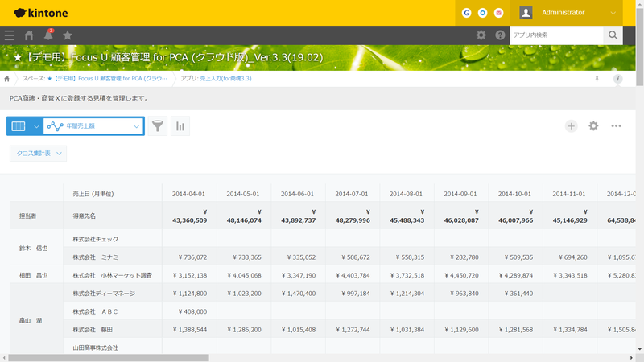Click in the アプリ内検索 search field
This screenshot has height=362, width=644.
(x=556, y=35)
